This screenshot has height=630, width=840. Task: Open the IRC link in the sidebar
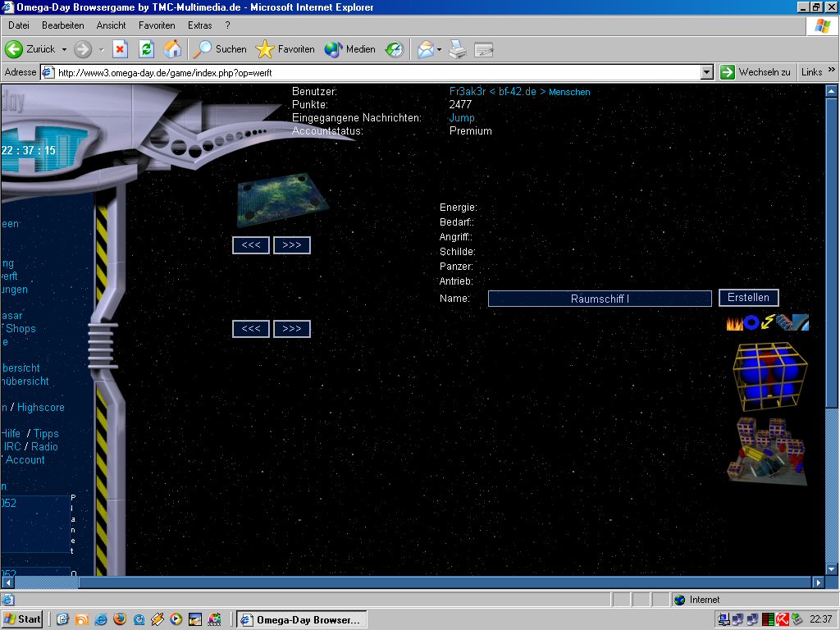point(12,447)
